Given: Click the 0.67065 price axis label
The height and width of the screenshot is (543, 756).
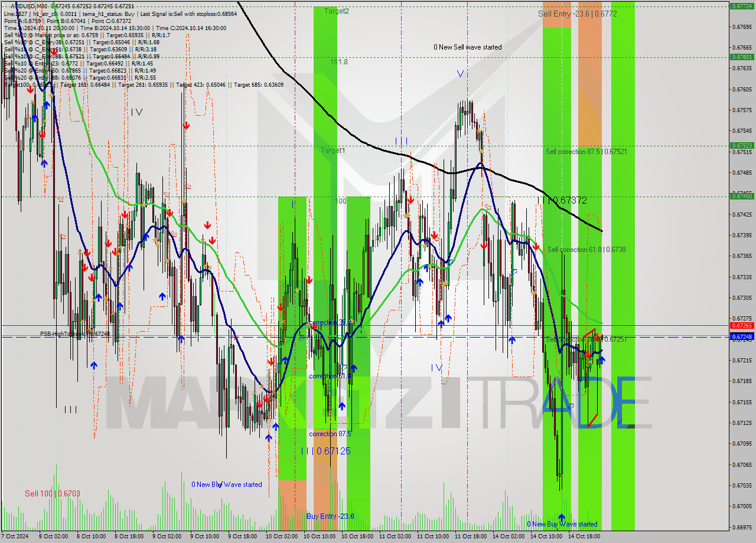Looking at the screenshot, I should point(741,465).
